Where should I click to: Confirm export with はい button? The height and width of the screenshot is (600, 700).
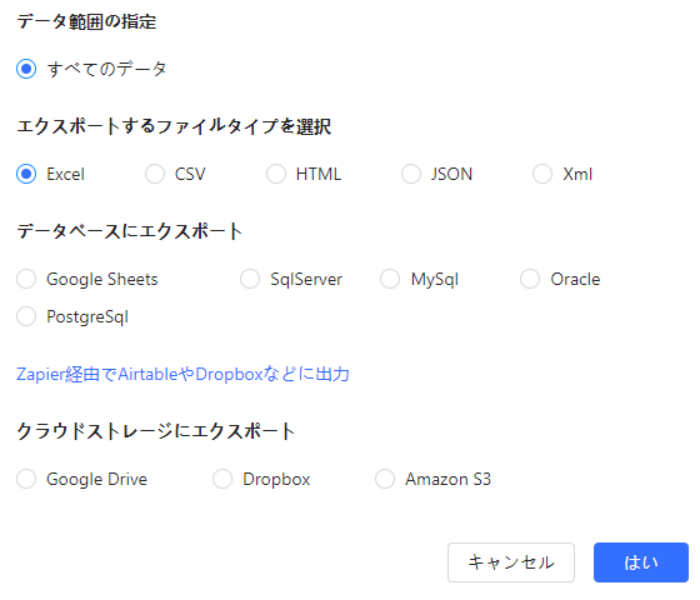click(x=641, y=562)
